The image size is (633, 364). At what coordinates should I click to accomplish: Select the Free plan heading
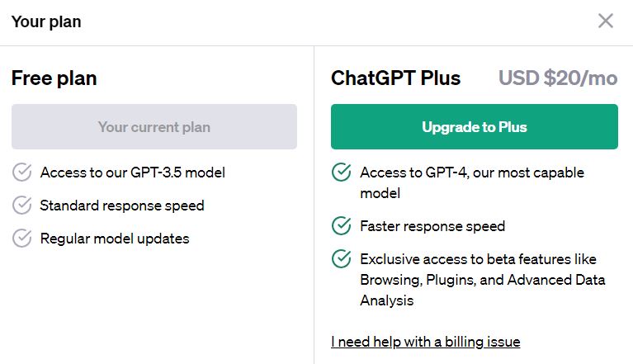click(54, 78)
